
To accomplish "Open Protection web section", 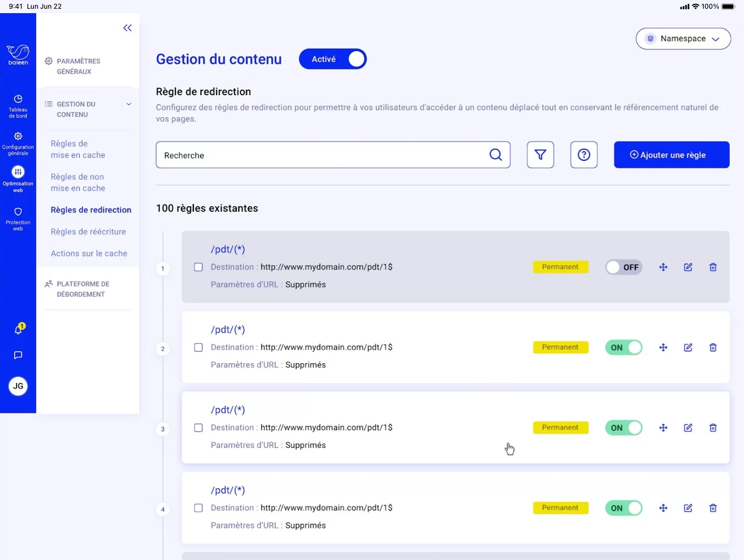I will (x=18, y=218).
